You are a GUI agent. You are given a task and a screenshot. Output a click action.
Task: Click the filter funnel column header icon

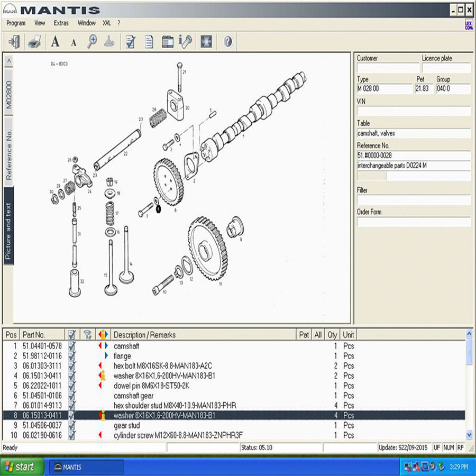tap(87, 335)
